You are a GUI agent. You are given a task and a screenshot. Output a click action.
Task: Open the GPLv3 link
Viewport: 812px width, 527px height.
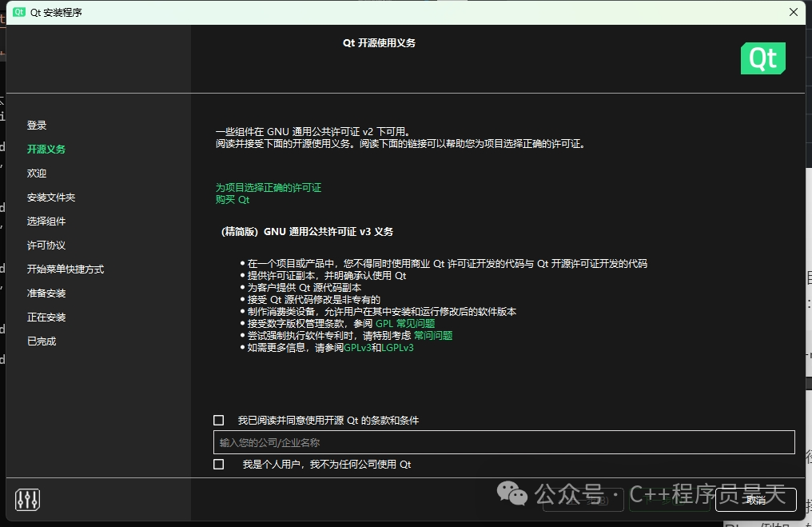point(357,347)
